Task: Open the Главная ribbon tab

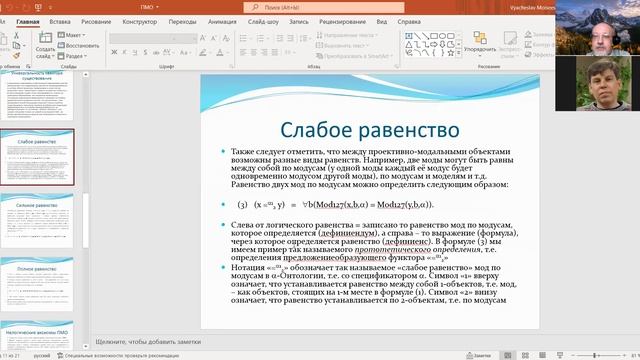Action: pyautogui.click(x=28, y=22)
